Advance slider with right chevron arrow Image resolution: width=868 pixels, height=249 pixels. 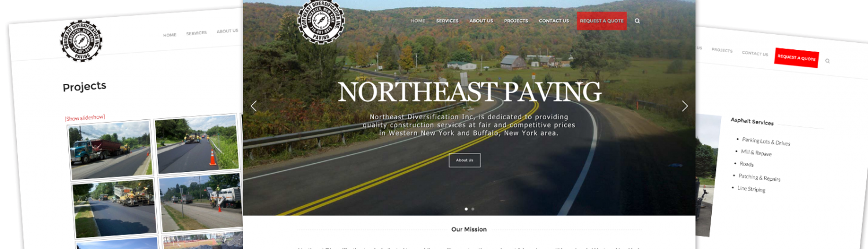pos(685,106)
